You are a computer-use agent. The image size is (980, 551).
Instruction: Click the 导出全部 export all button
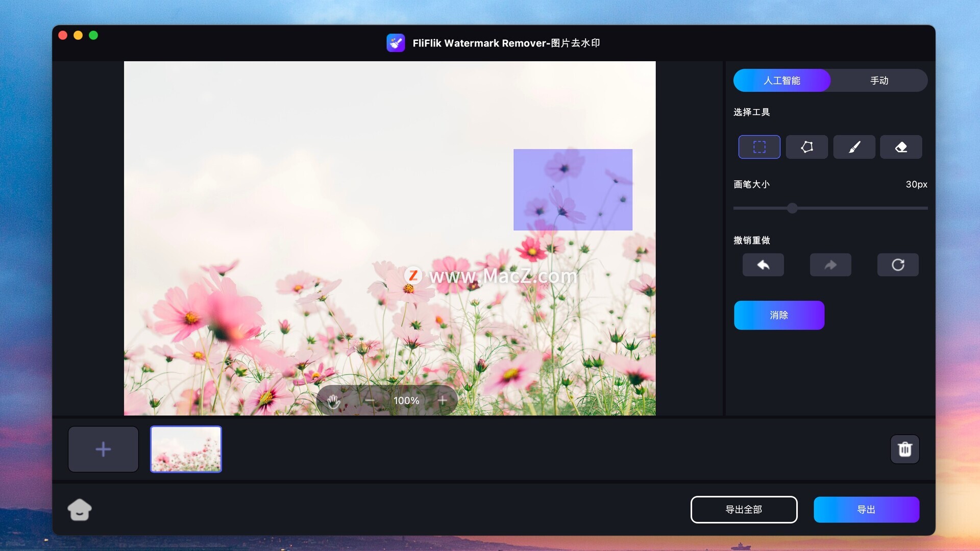click(744, 510)
